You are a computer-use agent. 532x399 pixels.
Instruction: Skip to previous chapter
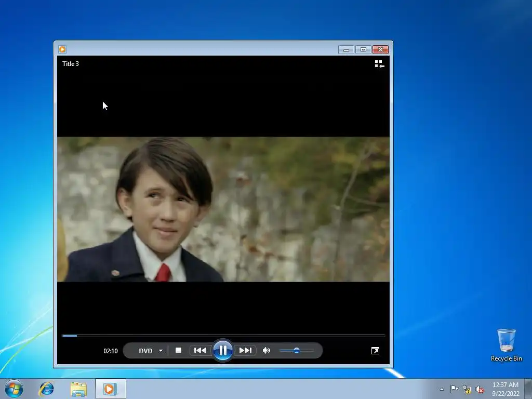(200, 351)
